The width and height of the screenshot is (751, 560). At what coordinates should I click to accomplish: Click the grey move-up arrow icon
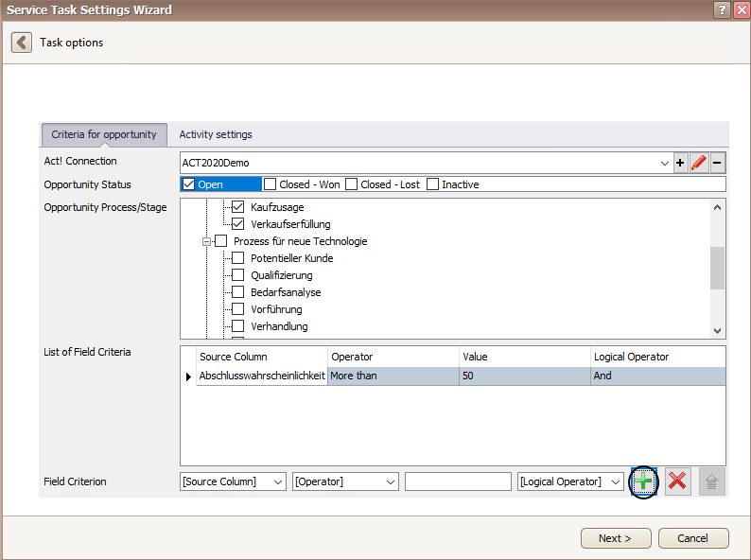coord(711,481)
